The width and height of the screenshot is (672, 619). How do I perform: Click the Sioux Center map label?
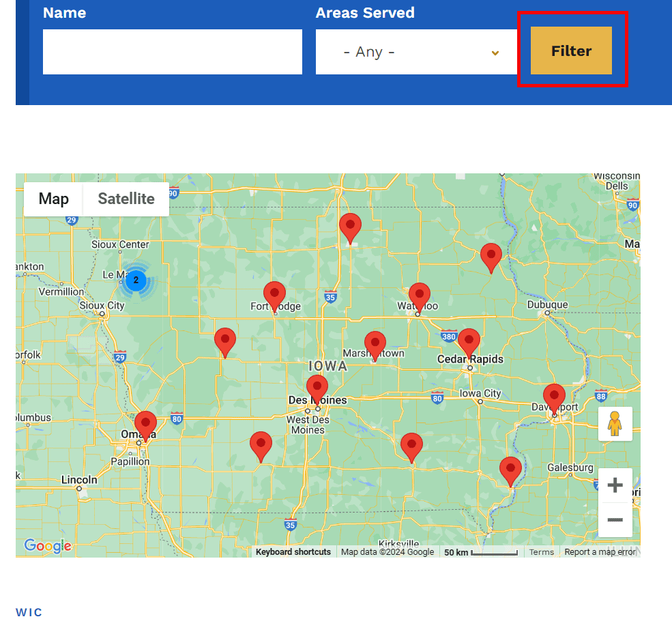120,244
